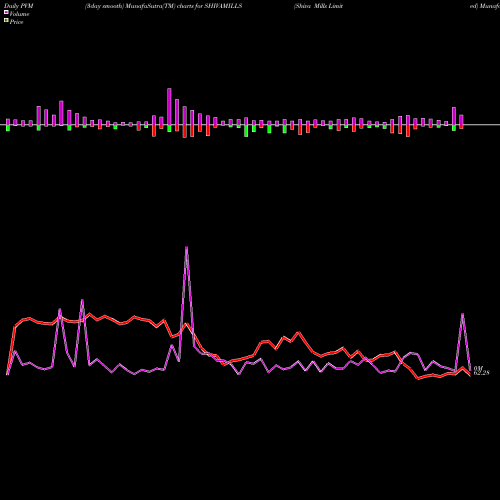This screenshot has height=500, width=500.
Task: Click the magenta Volume legend swatch
Action: 6,12
